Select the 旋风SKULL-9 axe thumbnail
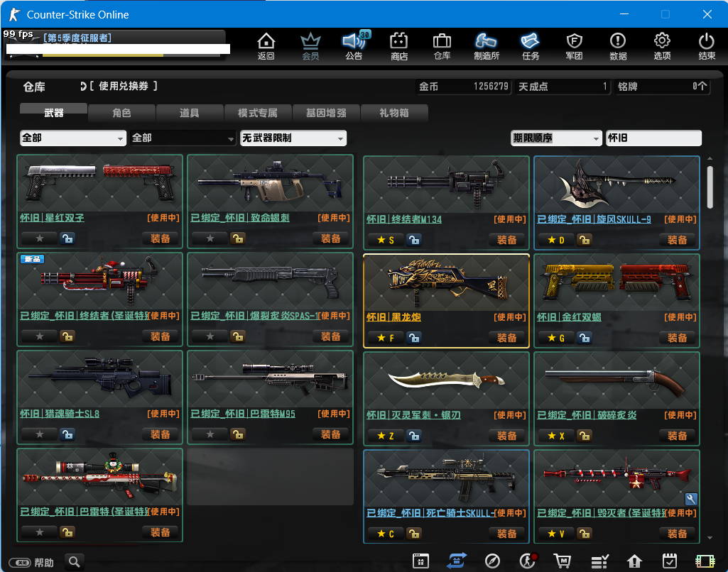Image resolution: width=728 pixels, height=572 pixels. coord(616,185)
